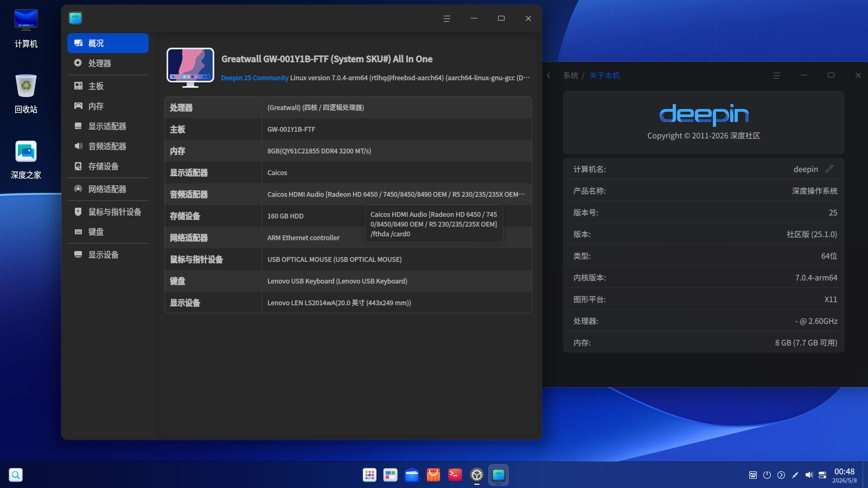Select kernel version 7.0.4-arm64 in settings
This screenshot has width=868, height=488.
coord(816,278)
